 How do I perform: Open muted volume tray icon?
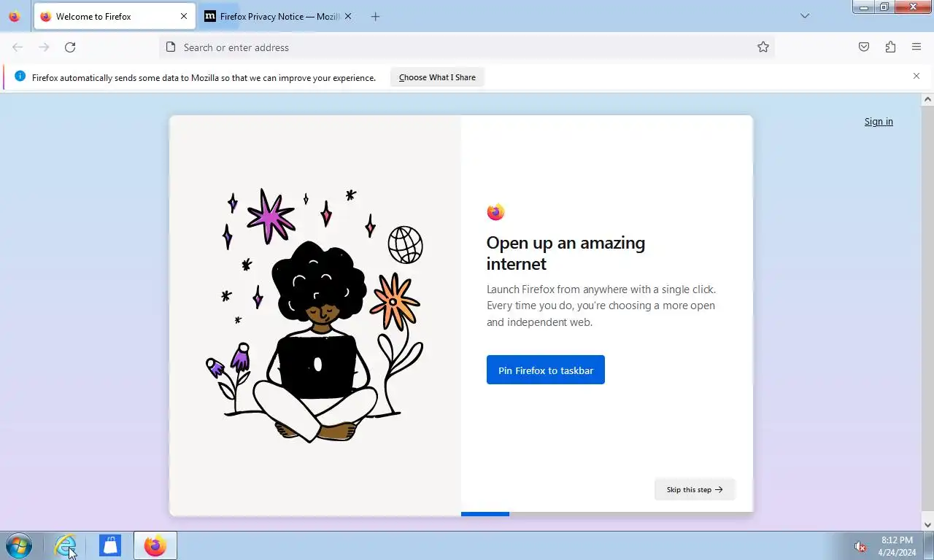click(x=860, y=546)
